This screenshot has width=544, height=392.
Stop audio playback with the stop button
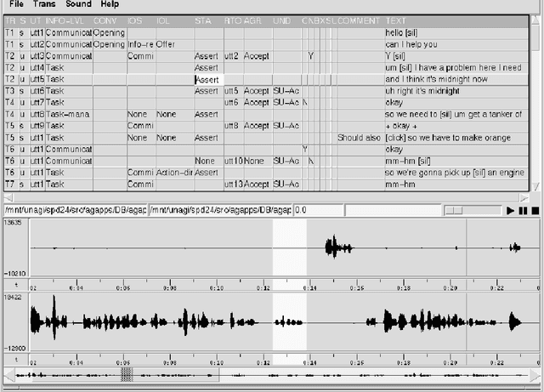(x=535, y=210)
